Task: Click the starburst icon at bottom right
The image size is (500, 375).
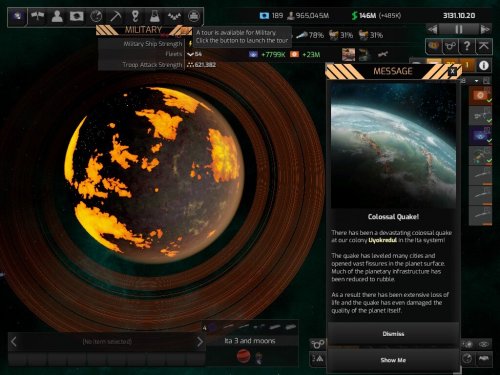Action: [468, 344]
